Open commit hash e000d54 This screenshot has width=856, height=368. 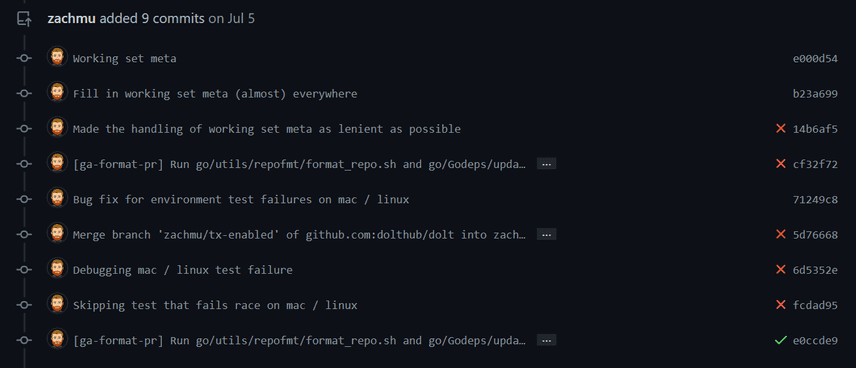(x=815, y=58)
